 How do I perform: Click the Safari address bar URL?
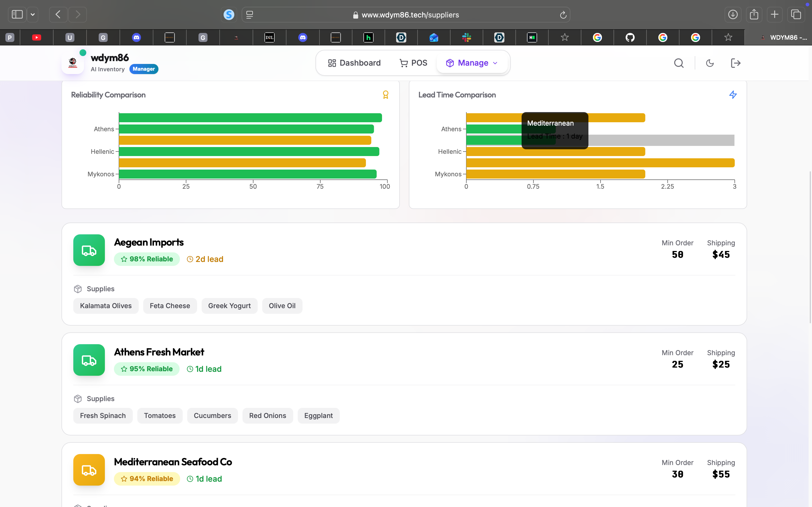click(x=410, y=15)
